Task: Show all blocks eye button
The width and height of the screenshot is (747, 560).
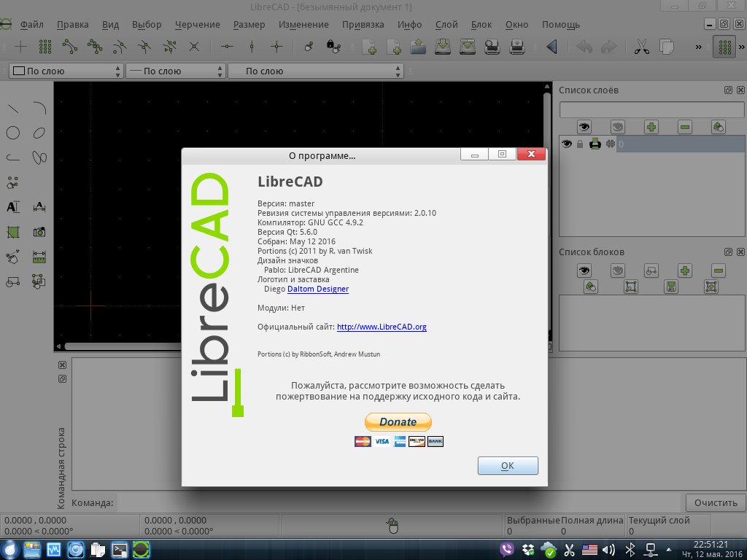Action: (x=584, y=271)
